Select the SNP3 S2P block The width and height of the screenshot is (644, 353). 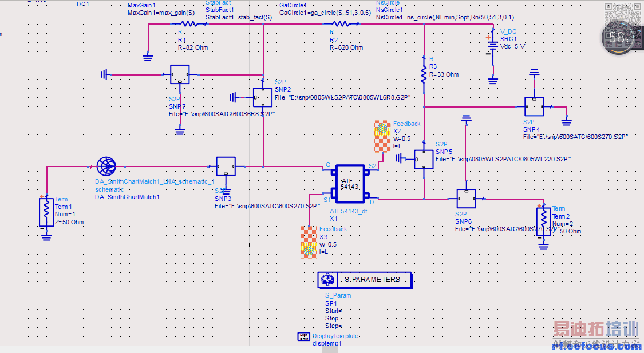226,166
